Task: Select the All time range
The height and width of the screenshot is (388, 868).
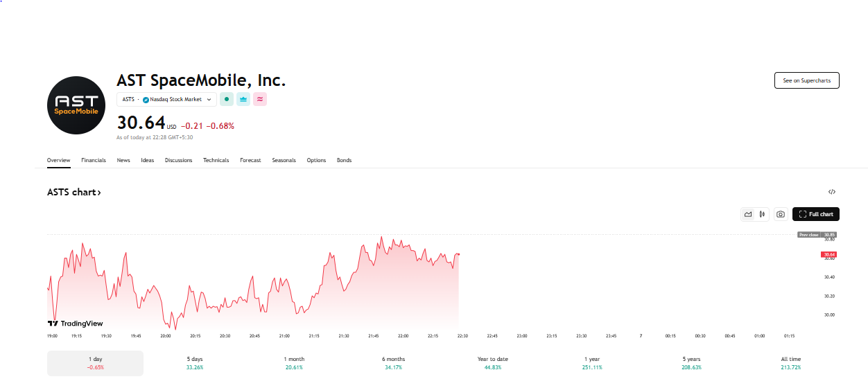Action: [790, 363]
